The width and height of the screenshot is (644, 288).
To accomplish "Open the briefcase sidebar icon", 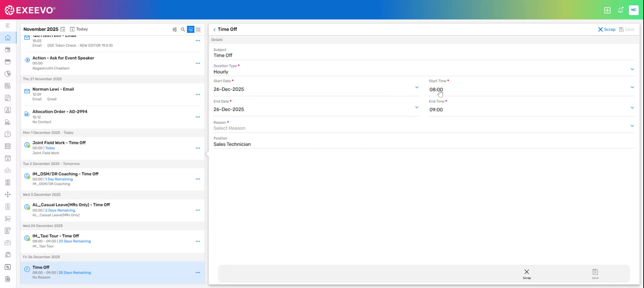I will [8, 243].
